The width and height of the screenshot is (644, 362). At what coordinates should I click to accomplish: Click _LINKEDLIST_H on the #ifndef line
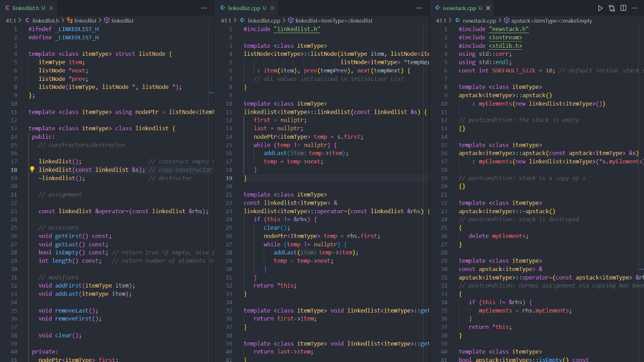pyautogui.click(x=77, y=29)
